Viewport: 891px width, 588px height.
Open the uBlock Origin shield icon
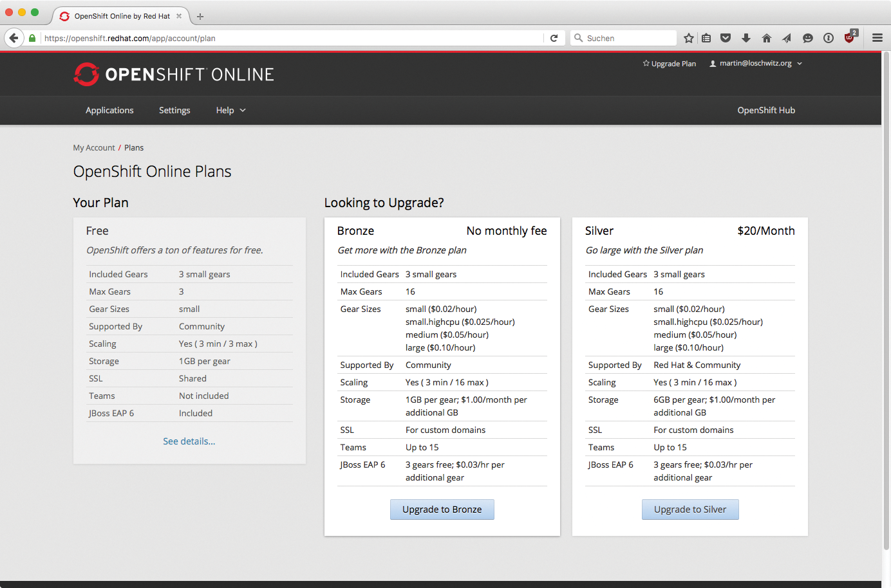850,38
